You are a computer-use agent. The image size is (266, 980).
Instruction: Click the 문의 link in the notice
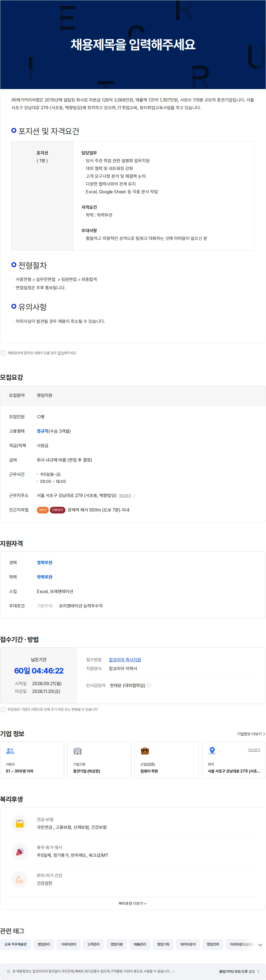60,353
